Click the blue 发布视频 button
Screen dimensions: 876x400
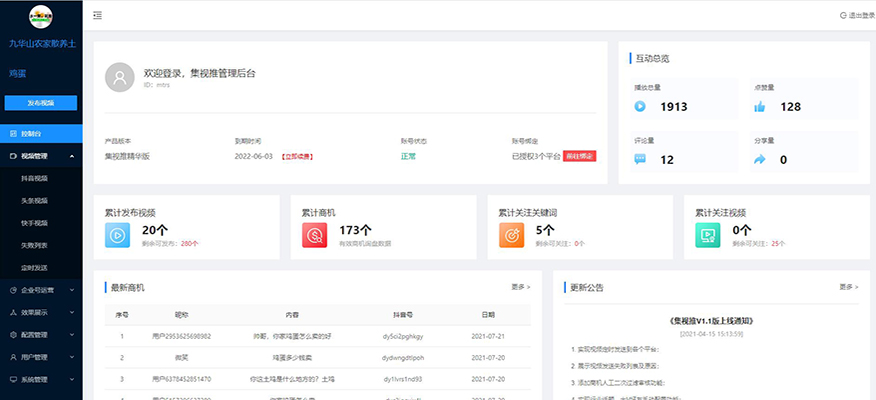41,103
